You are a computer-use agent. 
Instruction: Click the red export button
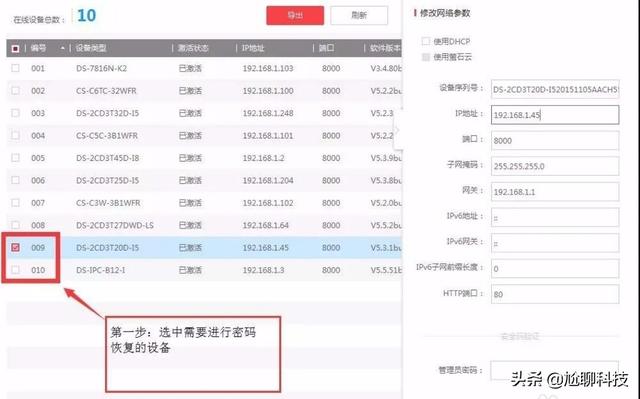click(x=295, y=16)
